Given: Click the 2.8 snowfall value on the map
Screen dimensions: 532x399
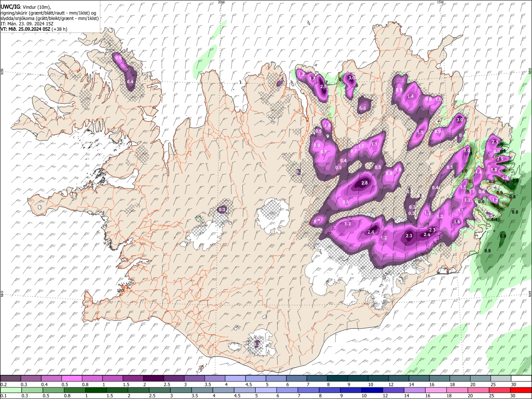Looking at the screenshot, I should (x=365, y=183).
